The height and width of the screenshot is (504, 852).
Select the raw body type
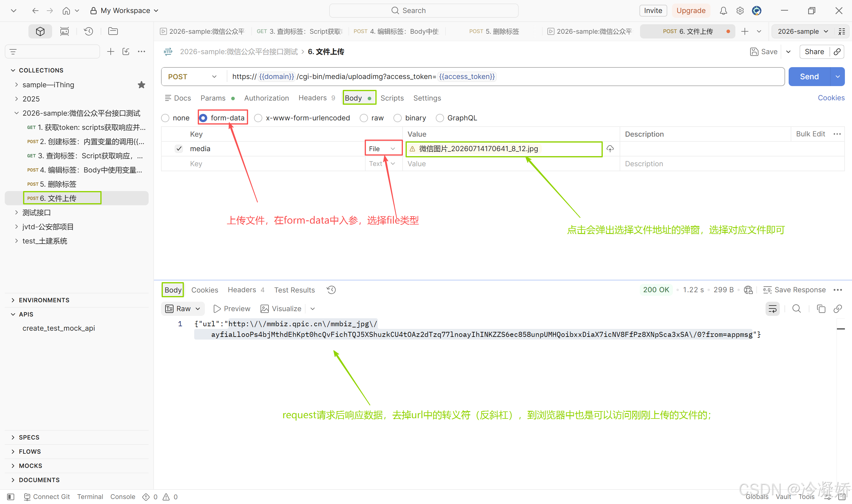(364, 118)
